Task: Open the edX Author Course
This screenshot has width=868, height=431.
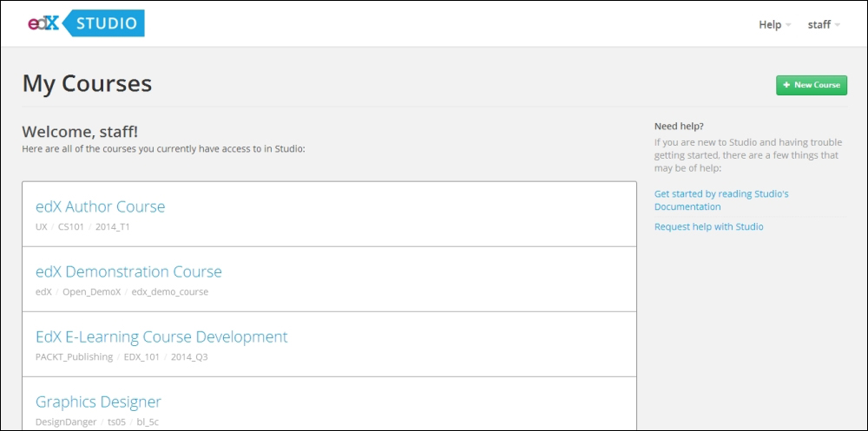Action: (100, 206)
